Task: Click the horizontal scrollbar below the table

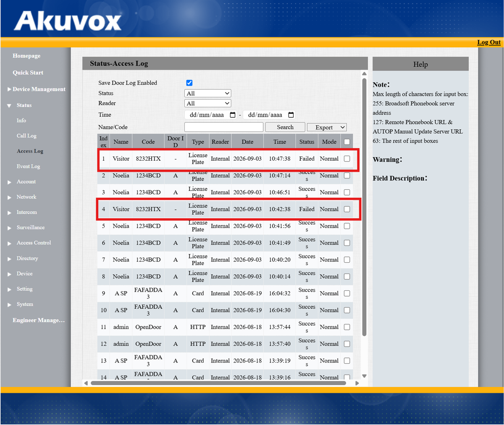Action: click(218, 383)
